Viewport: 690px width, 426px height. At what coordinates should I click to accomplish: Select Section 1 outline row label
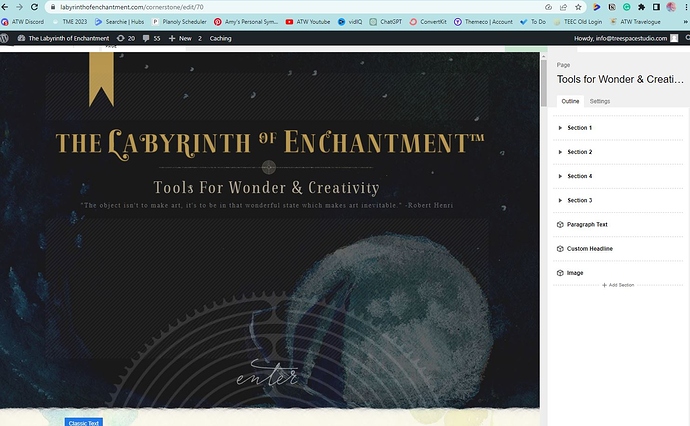(x=580, y=128)
